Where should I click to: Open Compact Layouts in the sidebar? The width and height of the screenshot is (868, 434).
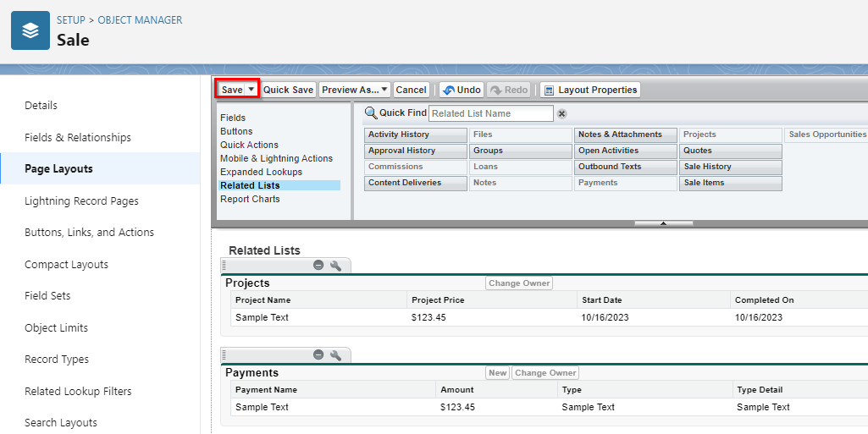point(66,264)
